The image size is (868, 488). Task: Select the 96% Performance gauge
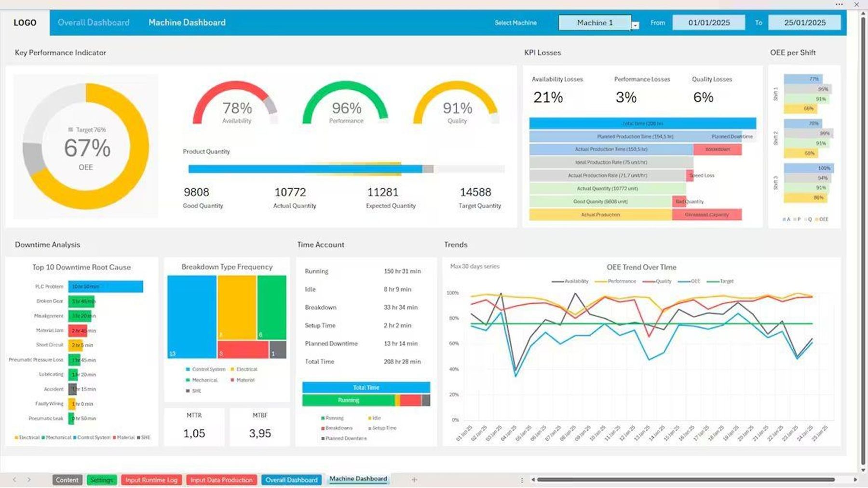[x=346, y=103]
